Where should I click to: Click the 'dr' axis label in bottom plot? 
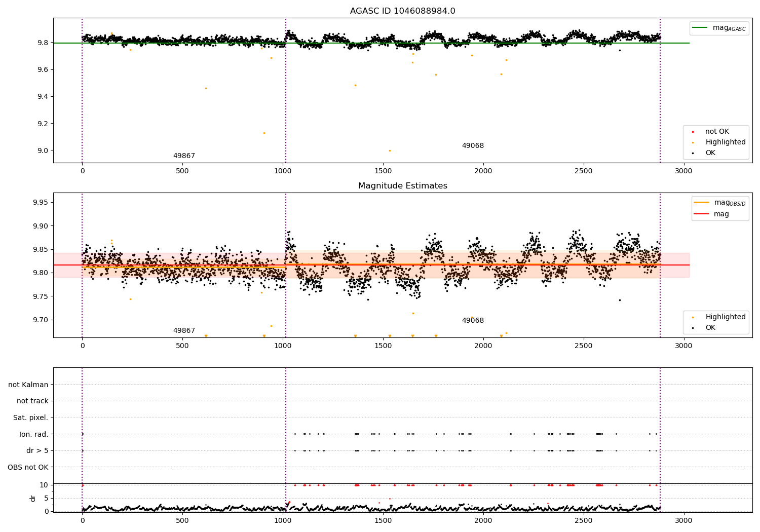coord(33,499)
